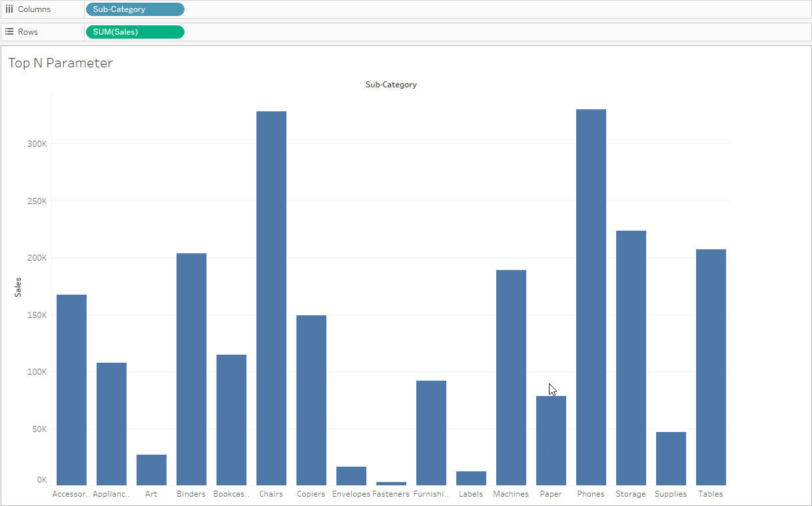812x506 pixels.
Task: Click the Top N Parameter worksheet title
Action: coord(61,63)
